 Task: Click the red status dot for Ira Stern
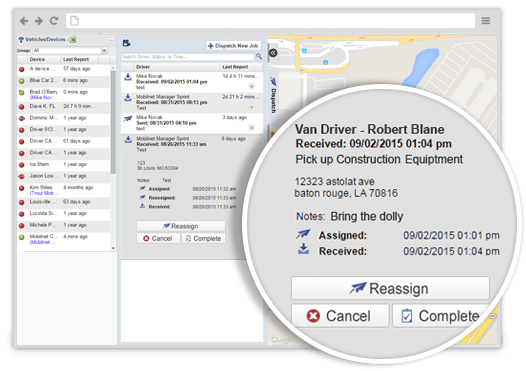tap(22, 165)
